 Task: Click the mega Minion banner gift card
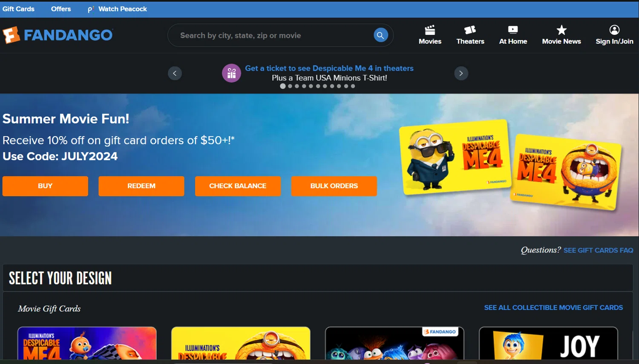click(x=567, y=172)
